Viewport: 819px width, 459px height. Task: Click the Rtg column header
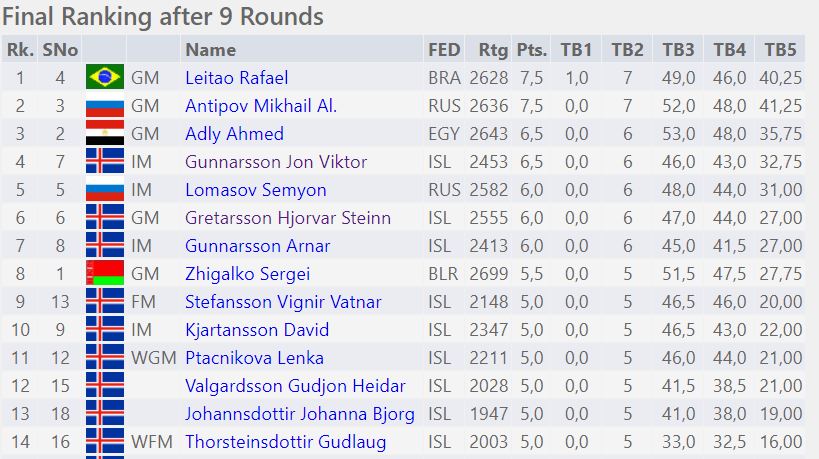(x=493, y=49)
